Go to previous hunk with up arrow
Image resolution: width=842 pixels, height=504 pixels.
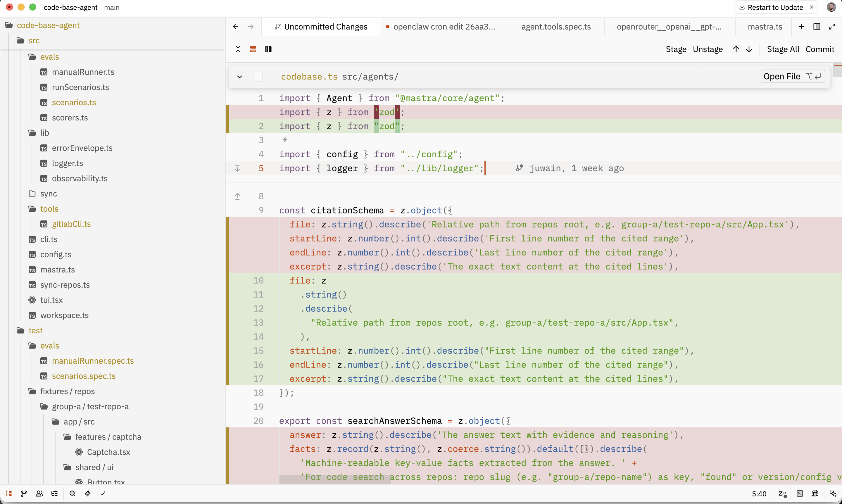click(x=736, y=49)
